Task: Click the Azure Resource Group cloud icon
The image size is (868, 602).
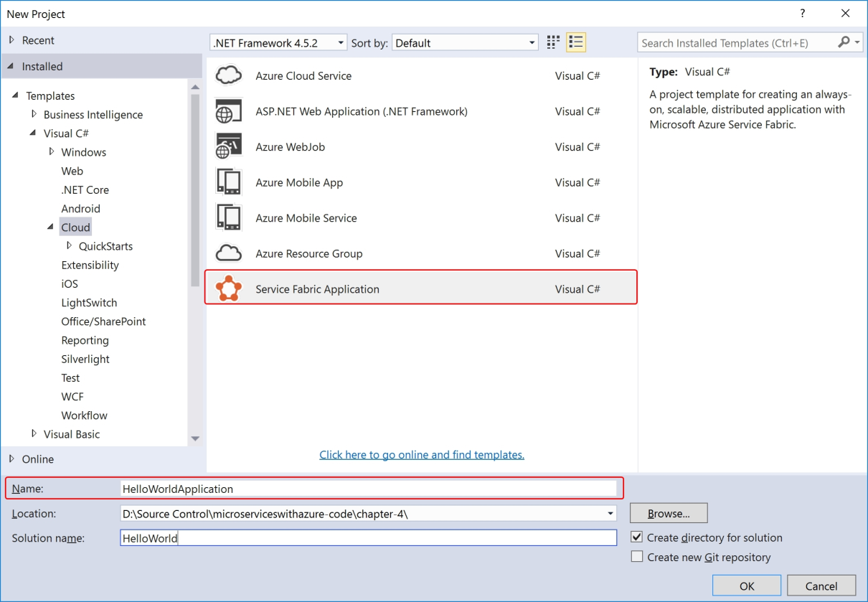Action: 229,253
